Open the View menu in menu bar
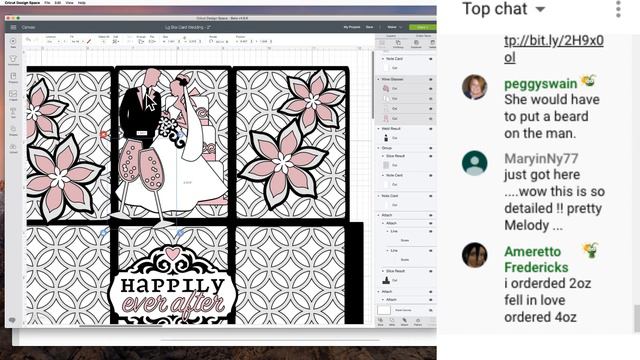The width and height of the screenshot is (640, 360). click(69, 2)
